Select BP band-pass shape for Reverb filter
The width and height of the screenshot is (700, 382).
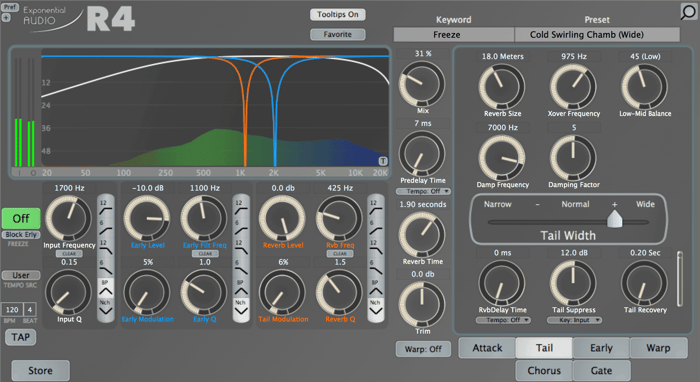tap(375, 288)
